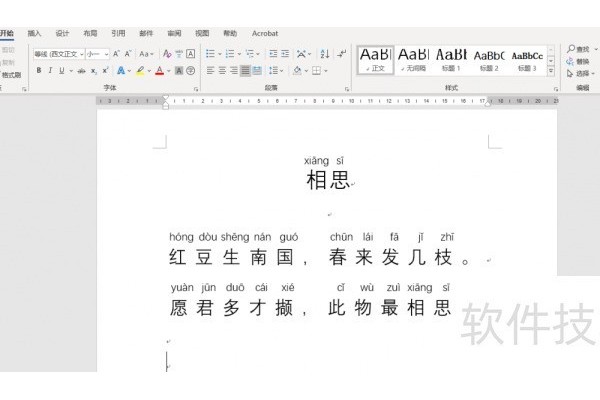Apply paragraph shading fill
The image size is (600, 400).
click(x=297, y=71)
